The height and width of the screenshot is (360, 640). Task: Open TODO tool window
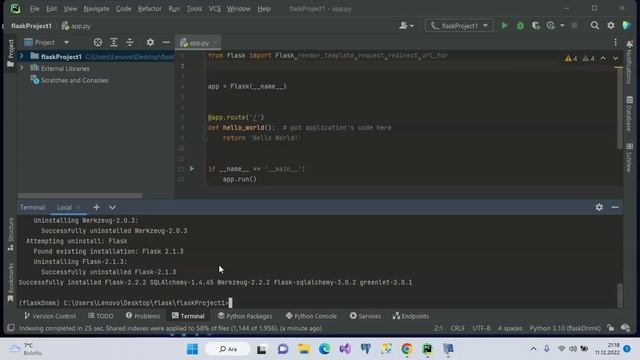pos(100,316)
